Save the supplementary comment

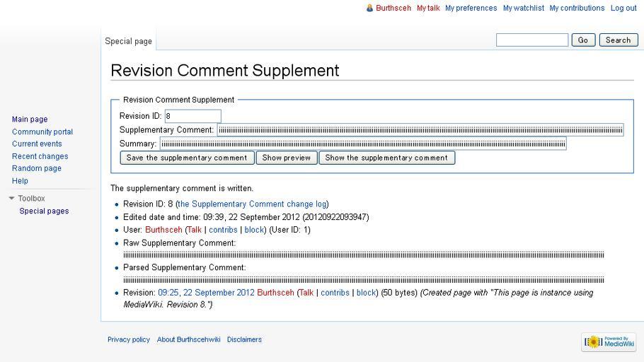click(187, 158)
